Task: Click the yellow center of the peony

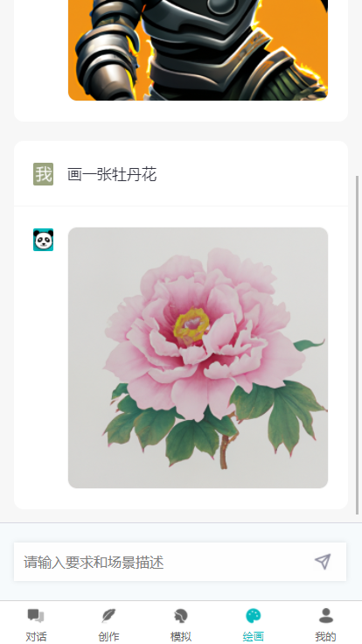Action: tap(191, 325)
